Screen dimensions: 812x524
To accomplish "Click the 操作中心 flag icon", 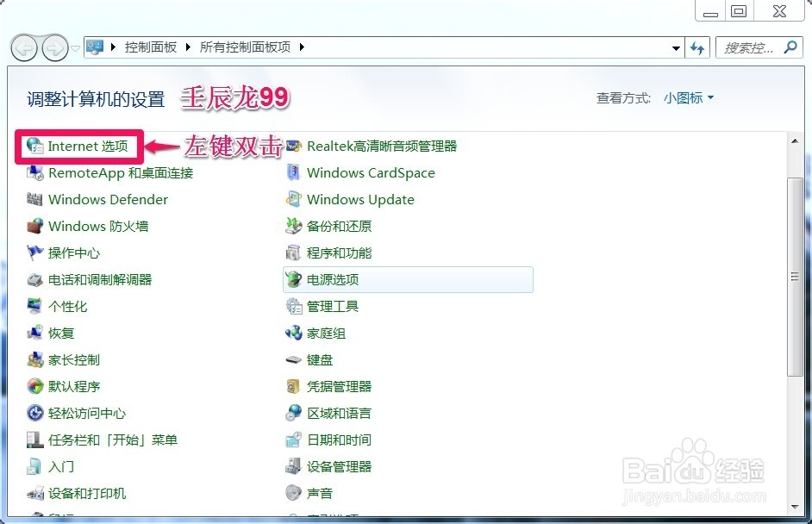I will tap(34, 253).
